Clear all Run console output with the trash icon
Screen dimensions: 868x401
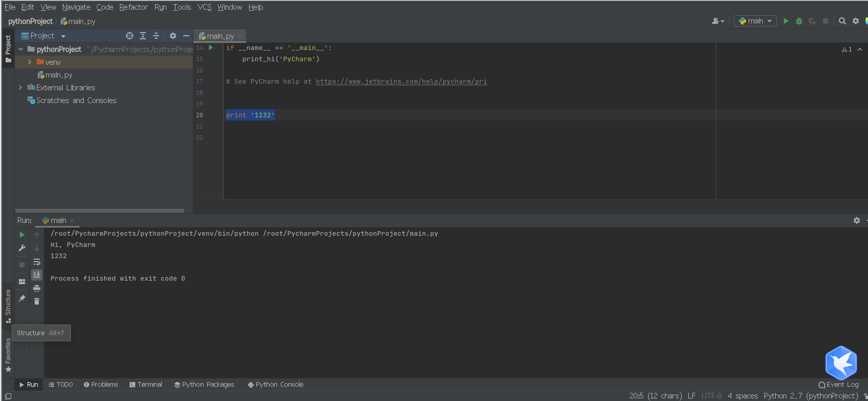37,302
